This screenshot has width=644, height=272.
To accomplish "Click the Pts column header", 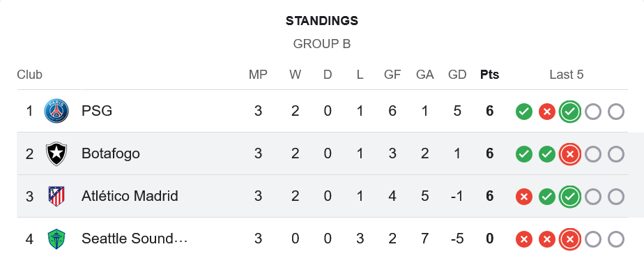I will point(489,75).
